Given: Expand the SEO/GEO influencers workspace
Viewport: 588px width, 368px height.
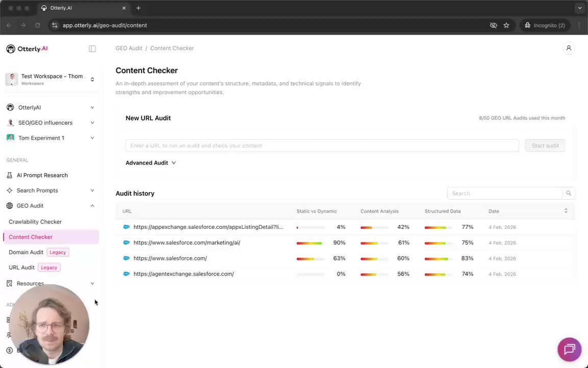Looking at the screenshot, I should coord(92,123).
